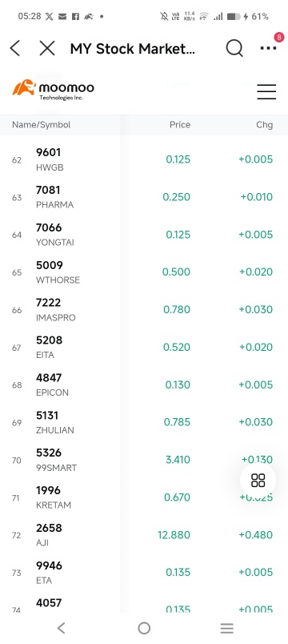
Task: Tap the moomoo Technologies logo
Action: pos(54,90)
